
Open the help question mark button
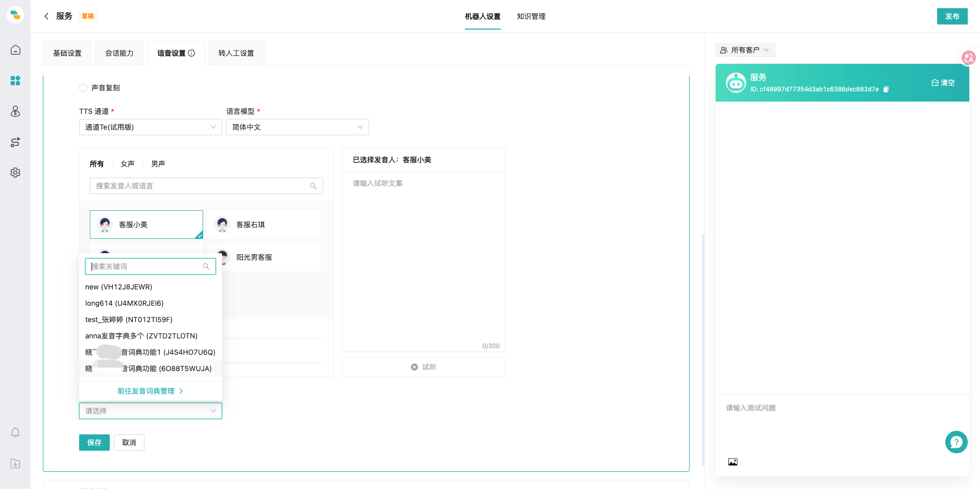tap(957, 442)
